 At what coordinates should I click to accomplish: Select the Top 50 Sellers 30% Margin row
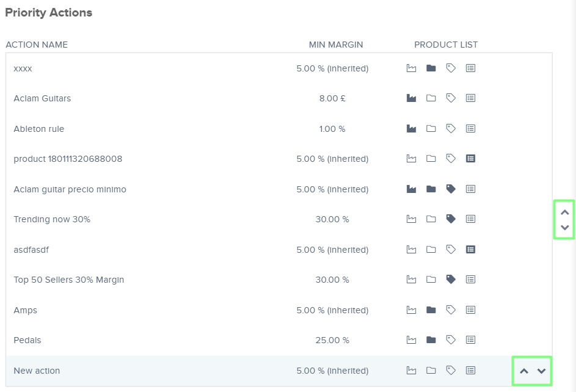pos(68,280)
